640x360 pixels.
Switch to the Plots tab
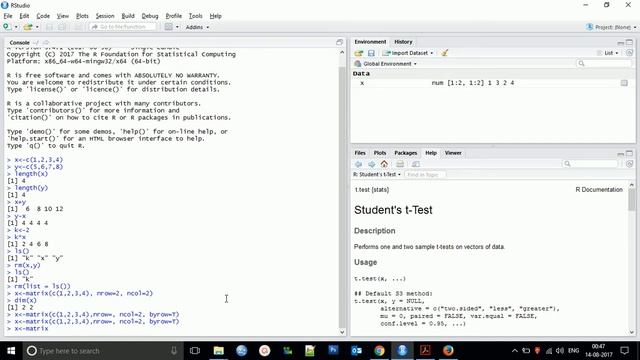coord(380,153)
